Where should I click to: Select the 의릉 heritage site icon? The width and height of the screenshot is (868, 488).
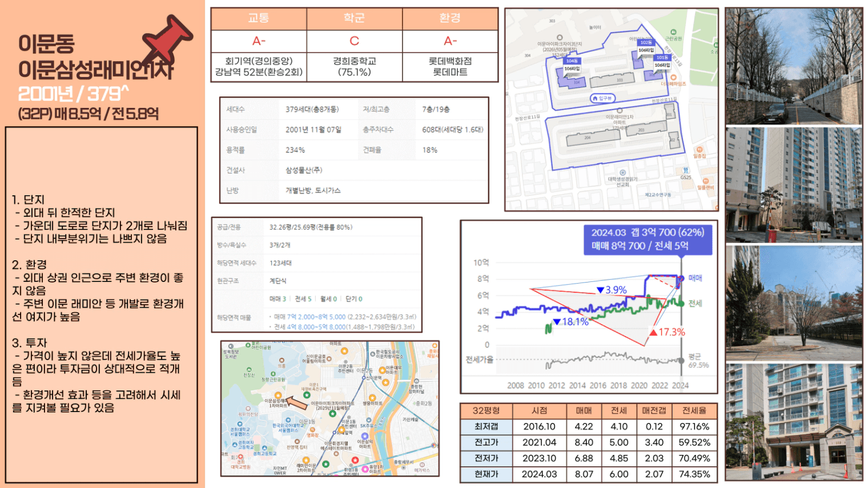[x=282, y=360]
